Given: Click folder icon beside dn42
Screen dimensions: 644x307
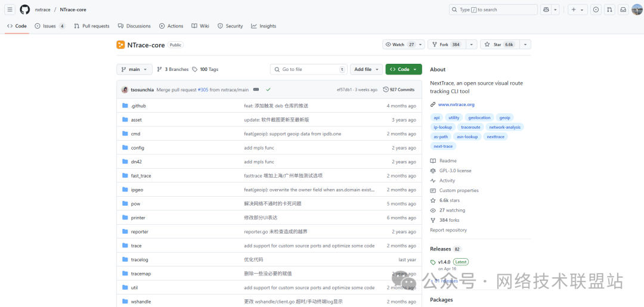Looking at the screenshot, I should 125,162.
